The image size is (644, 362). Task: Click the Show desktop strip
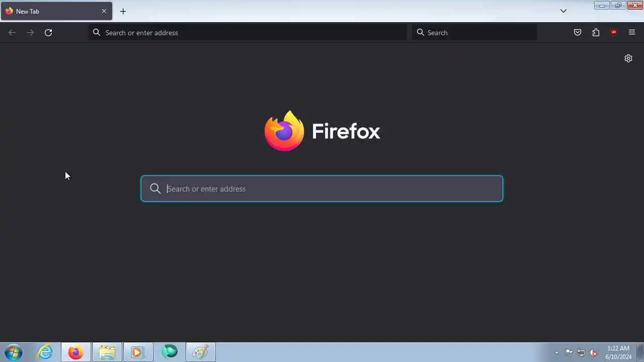coord(640,352)
